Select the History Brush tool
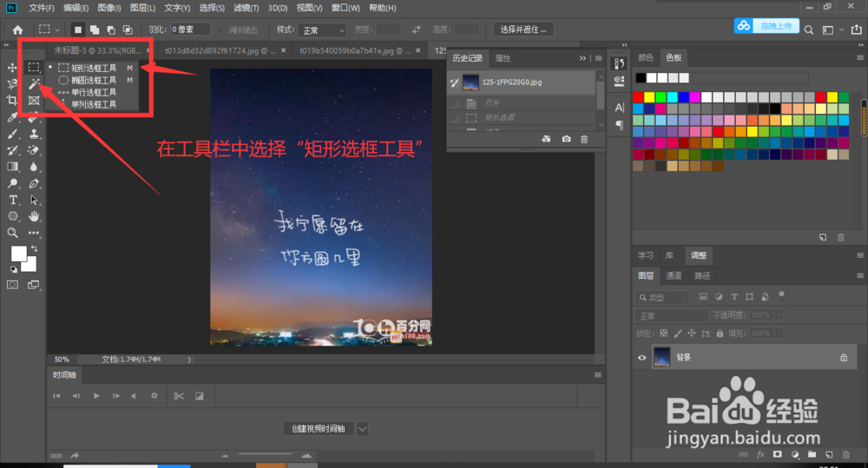This screenshot has width=868, height=468. coord(12,150)
